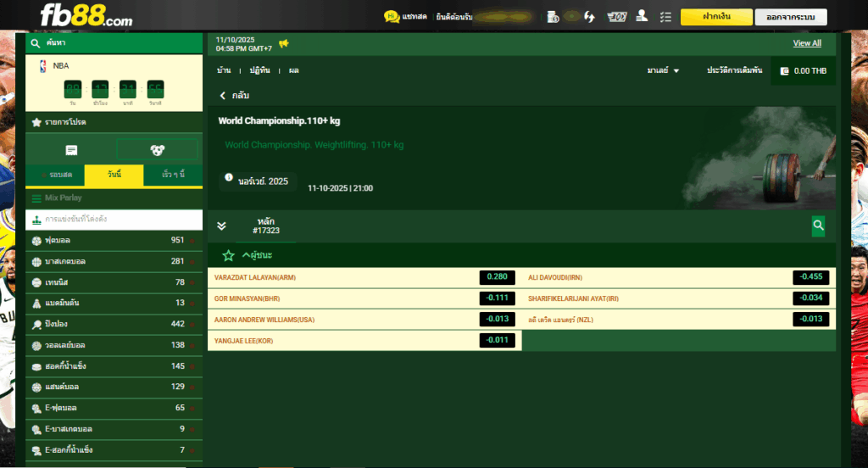Screen dimensions: 868x468
Task: Select the หลัก #17323 market tab
Action: 265,226
